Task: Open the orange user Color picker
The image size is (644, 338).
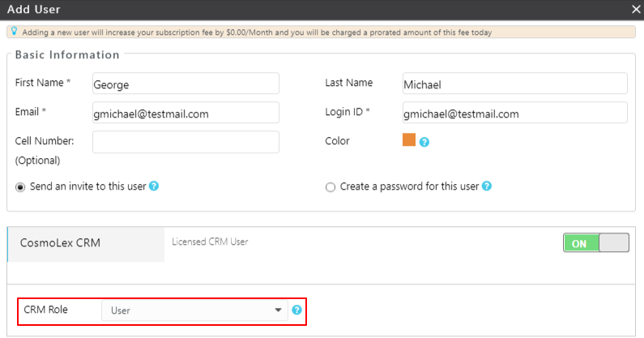Action: [x=409, y=139]
